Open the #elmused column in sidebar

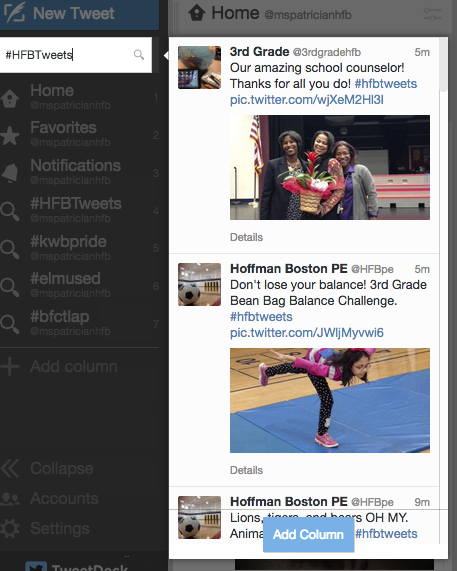tap(79, 286)
